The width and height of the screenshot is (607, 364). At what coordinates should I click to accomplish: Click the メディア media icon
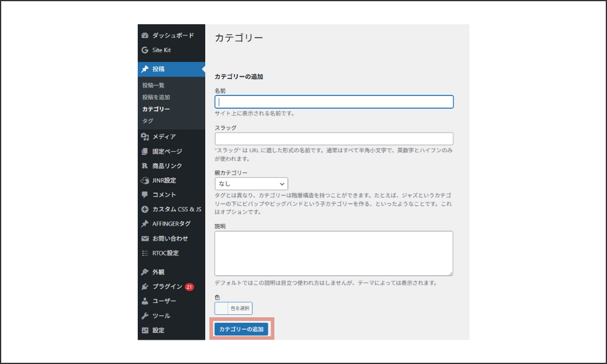[145, 136]
